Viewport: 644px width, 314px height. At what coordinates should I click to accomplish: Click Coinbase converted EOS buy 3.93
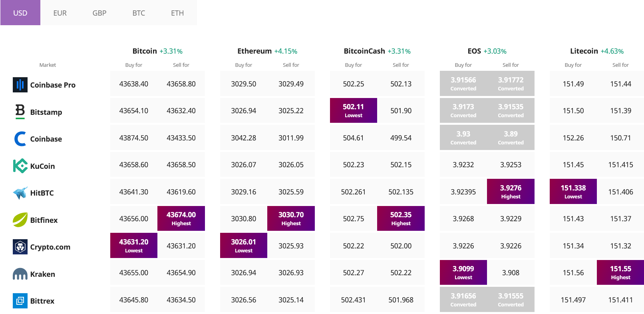point(463,138)
